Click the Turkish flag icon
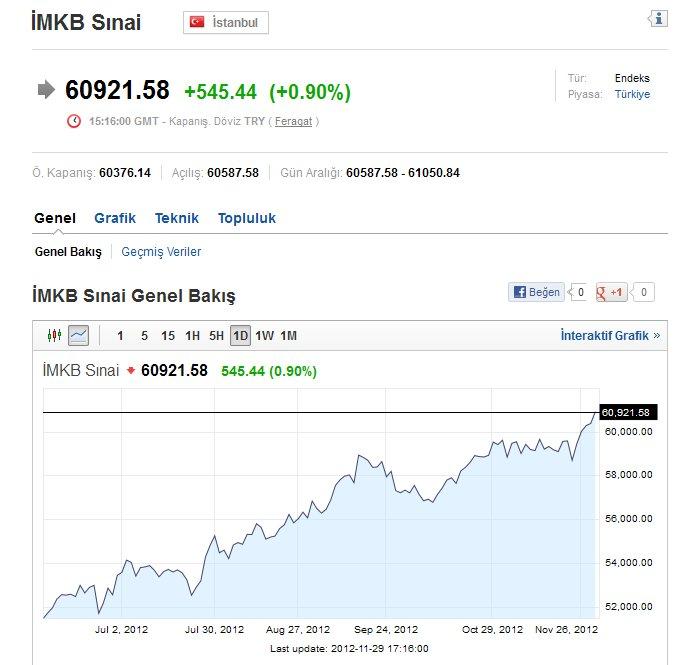The image size is (682, 665). pyautogui.click(x=197, y=22)
